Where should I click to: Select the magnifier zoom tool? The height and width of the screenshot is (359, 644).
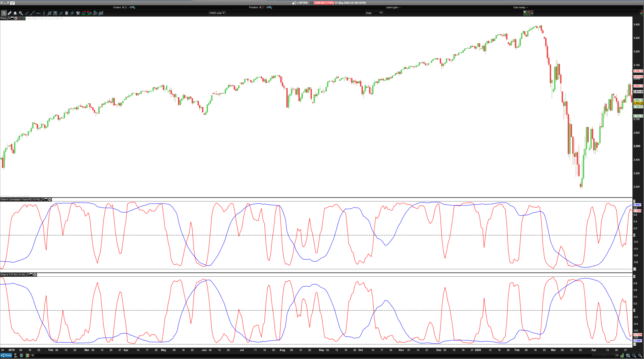point(21,13)
